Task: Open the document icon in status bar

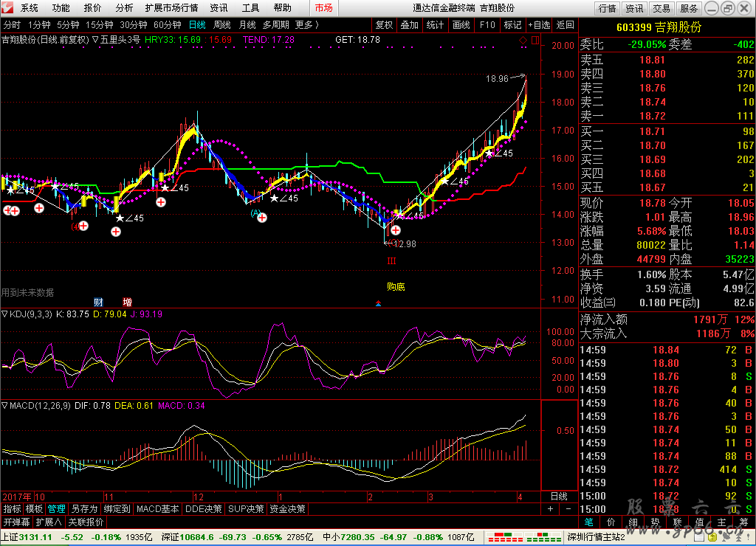Action: click(x=698, y=537)
